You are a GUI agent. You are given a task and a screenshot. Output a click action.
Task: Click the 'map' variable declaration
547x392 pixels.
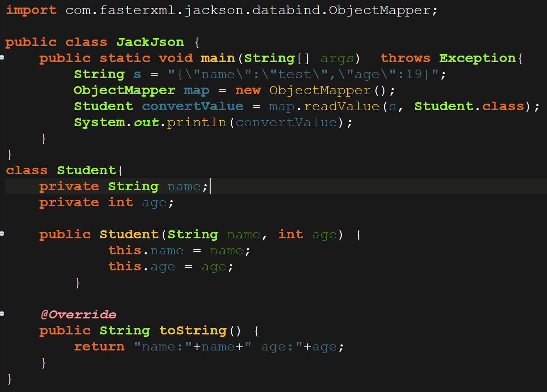pyautogui.click(x=196, y=91)
